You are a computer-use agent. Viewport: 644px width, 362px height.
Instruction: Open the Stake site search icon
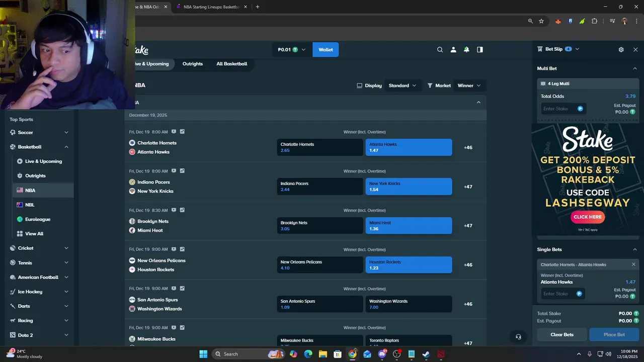click(440, 50)
